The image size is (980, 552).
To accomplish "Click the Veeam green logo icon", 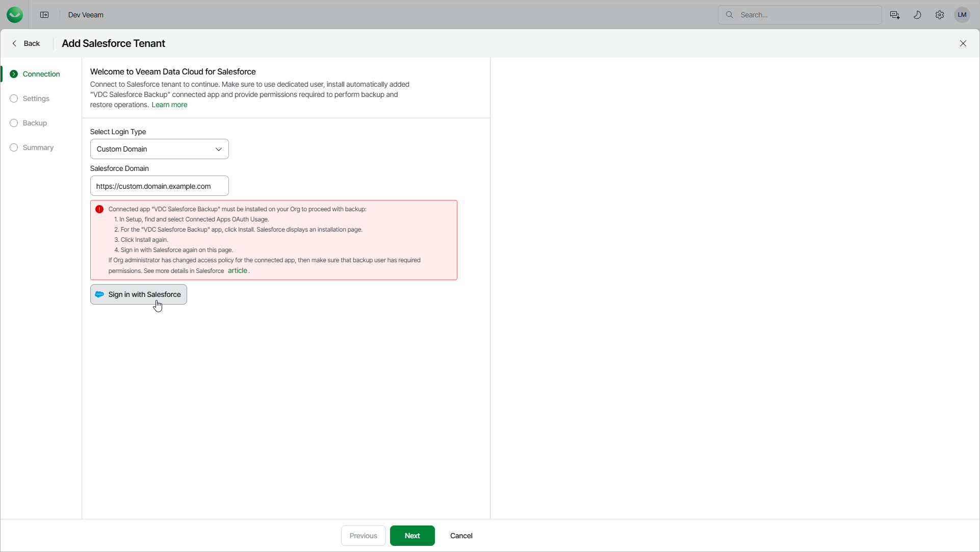I will [15, 15].
